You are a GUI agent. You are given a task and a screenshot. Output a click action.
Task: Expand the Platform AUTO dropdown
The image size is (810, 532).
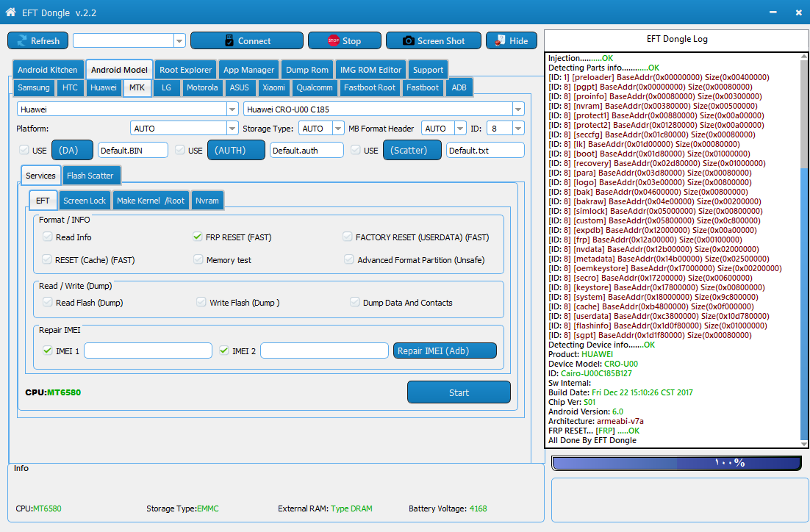pyautogui.click(x=232, y=128)
